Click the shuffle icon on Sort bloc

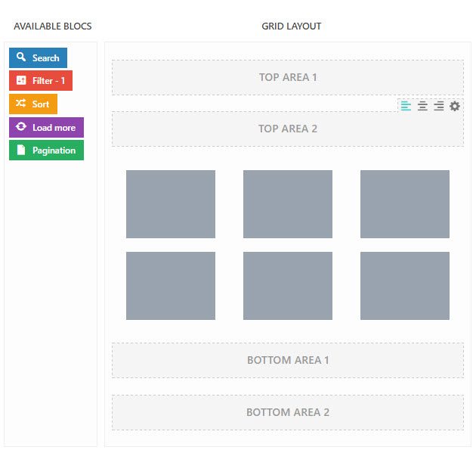pyautogui.click(x=20, y=103)
